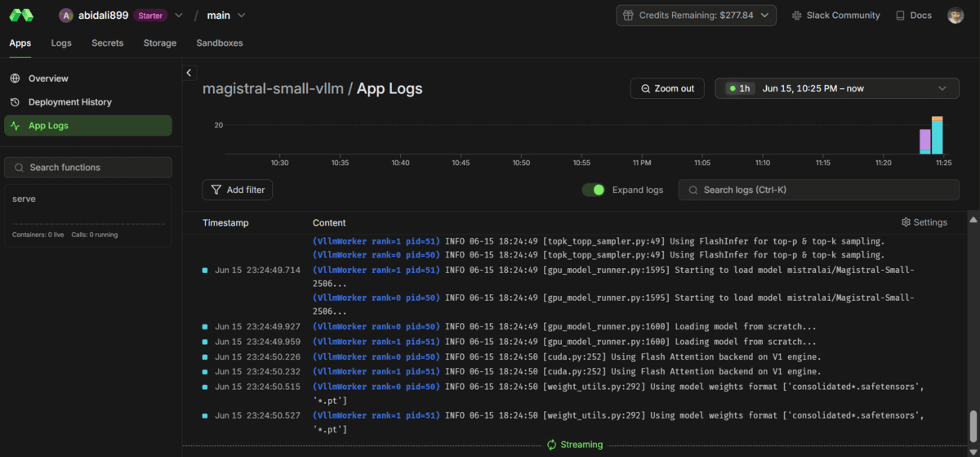Open Deployment History in the sidebar

pos(69,102)
